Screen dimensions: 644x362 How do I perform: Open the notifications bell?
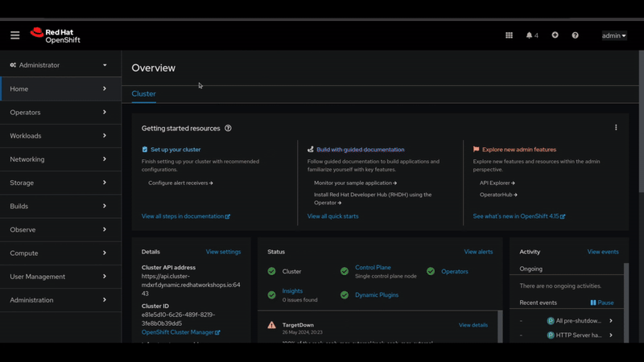[531, 35]
